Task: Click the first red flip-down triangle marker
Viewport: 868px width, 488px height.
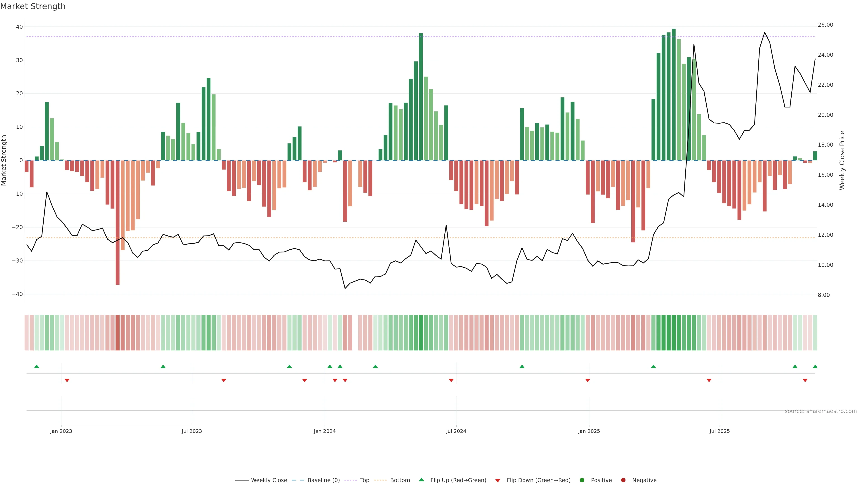Action: coord(67,380)
